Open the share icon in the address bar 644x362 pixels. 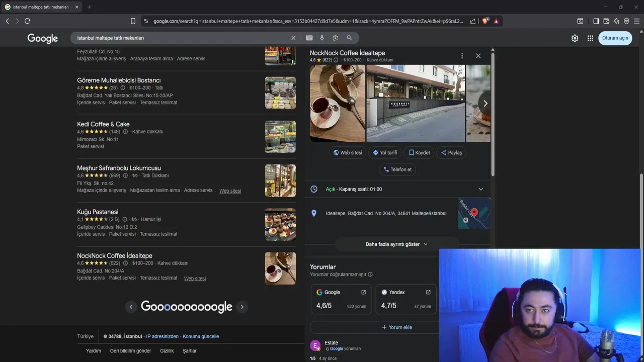coord(473,21)
